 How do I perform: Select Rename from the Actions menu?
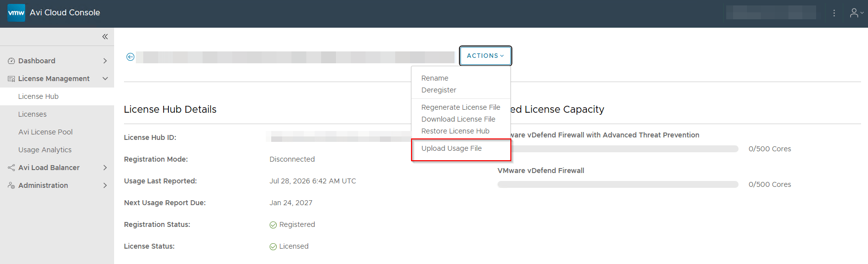coord(435,78)
